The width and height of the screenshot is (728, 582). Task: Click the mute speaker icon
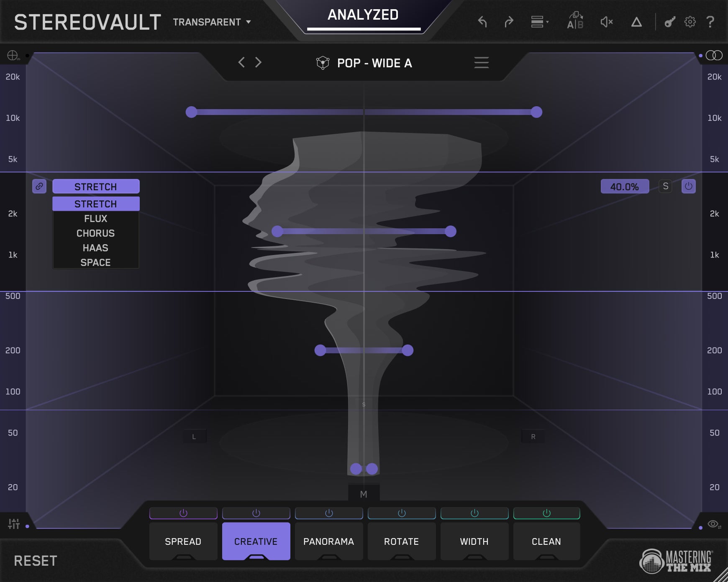click(606, 22)
